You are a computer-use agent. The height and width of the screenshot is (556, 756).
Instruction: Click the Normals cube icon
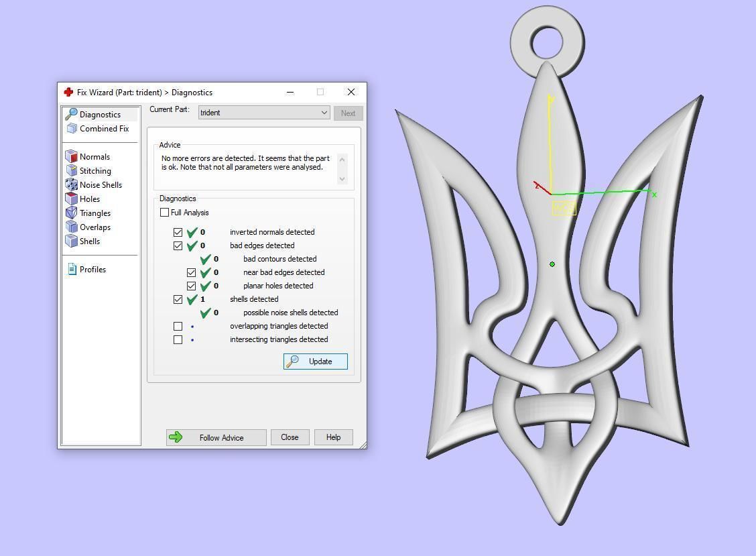point(71,156)
